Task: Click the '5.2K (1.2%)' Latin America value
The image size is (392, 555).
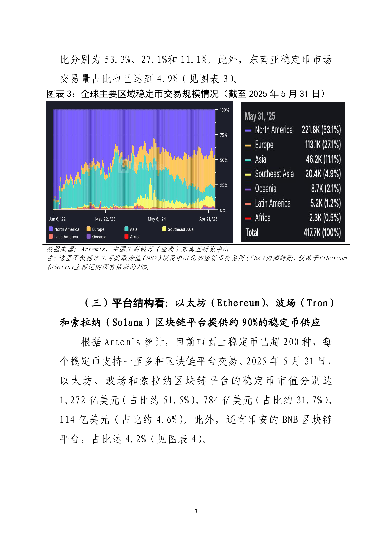Action: pos(326,203)
